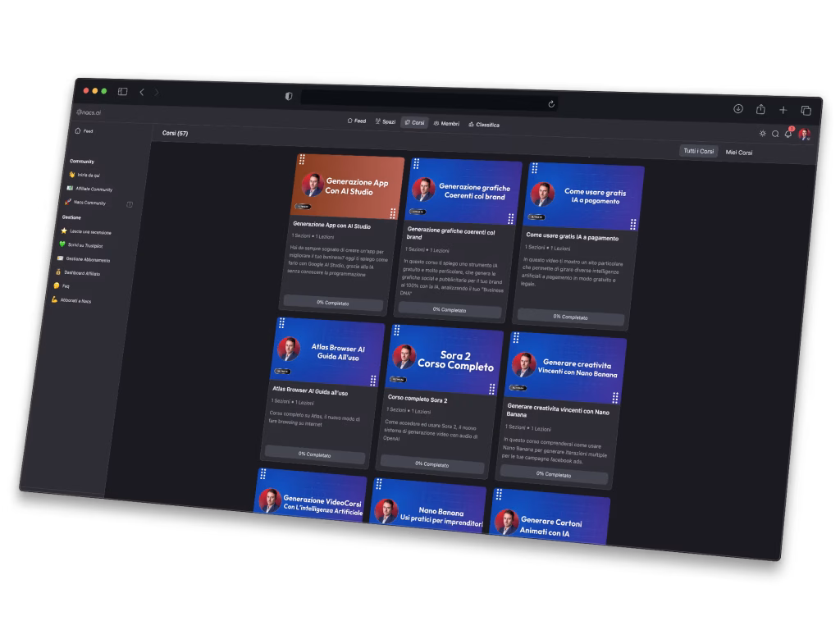Switch to the Membri tab
840x630 pixels.
pyautogui.click(x=447, y=123)
